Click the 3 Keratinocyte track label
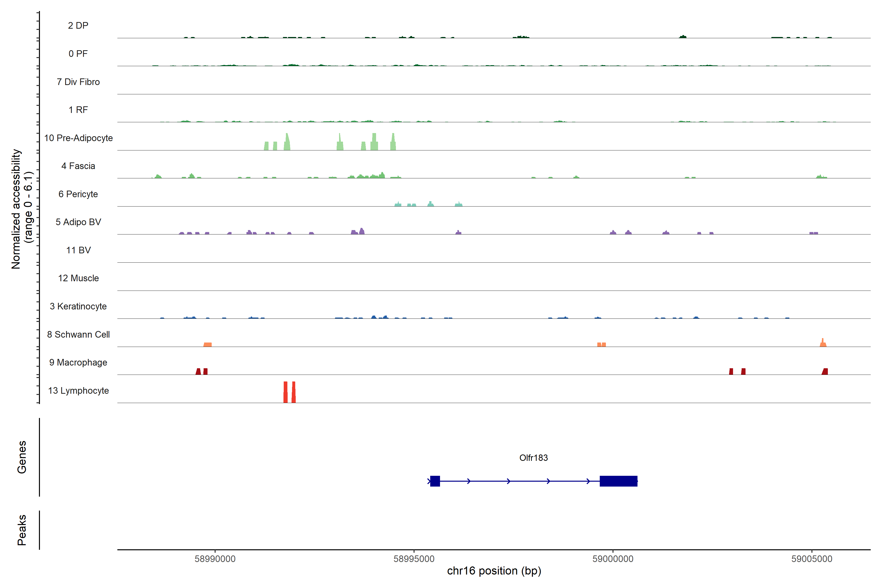The image size is (882, 588). coord(78,306)
